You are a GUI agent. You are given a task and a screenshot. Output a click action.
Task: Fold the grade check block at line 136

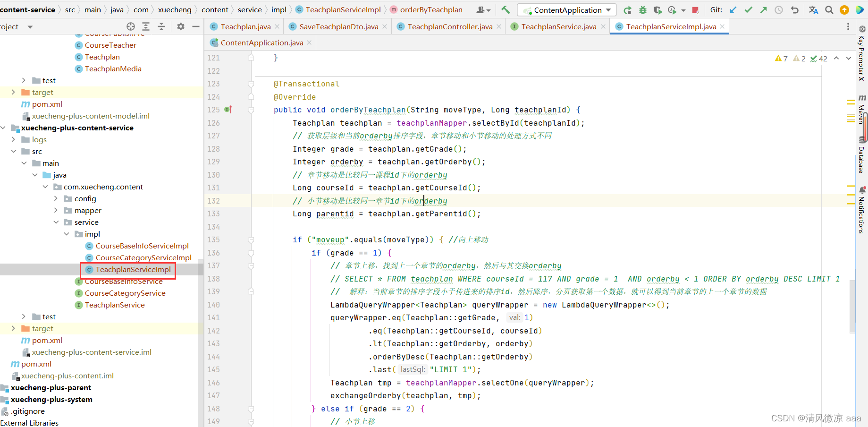point(251,253)
